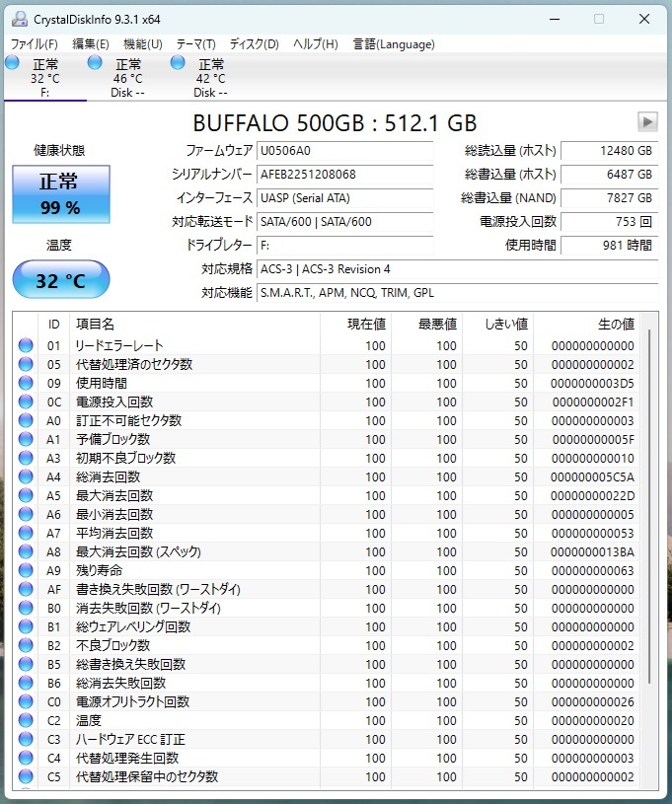The width and height of the screenshot is (672, 804).
Task: Select the 46 °C disk tab
Action: point(127,78)
